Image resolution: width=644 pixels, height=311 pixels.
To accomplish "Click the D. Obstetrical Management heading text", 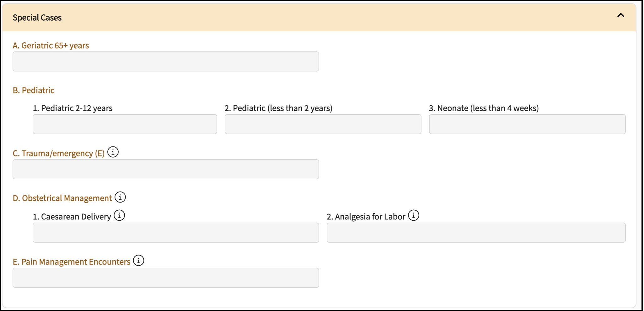I will (62, 198).
